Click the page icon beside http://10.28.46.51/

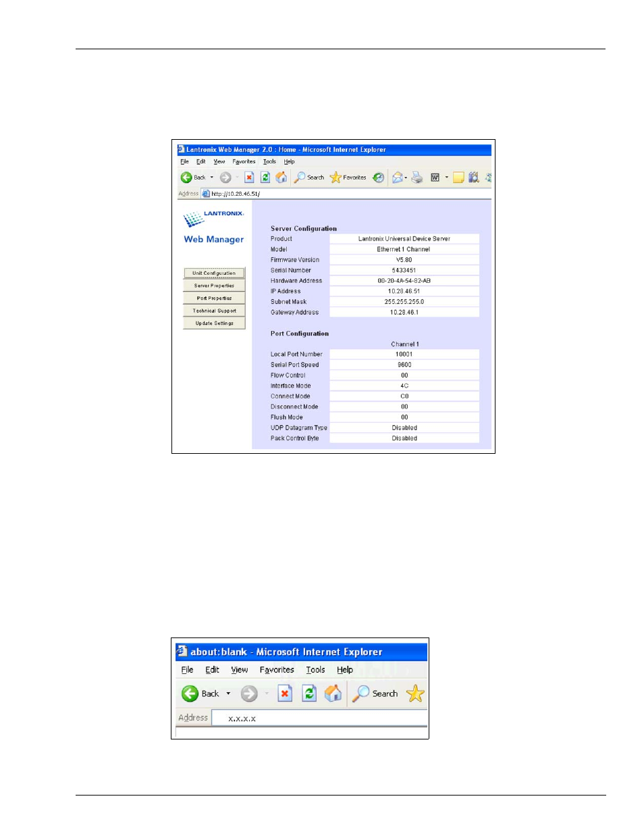(x=205, y=194)
